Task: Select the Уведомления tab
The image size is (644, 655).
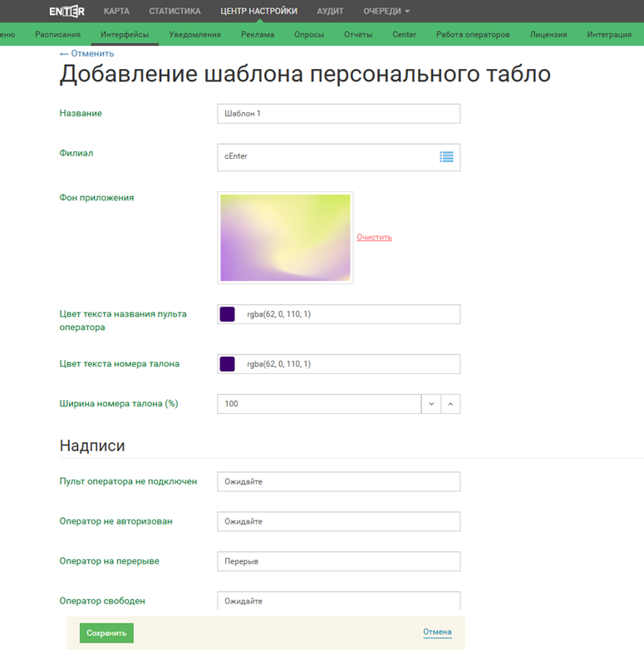Action: click(x=194, y=35)
